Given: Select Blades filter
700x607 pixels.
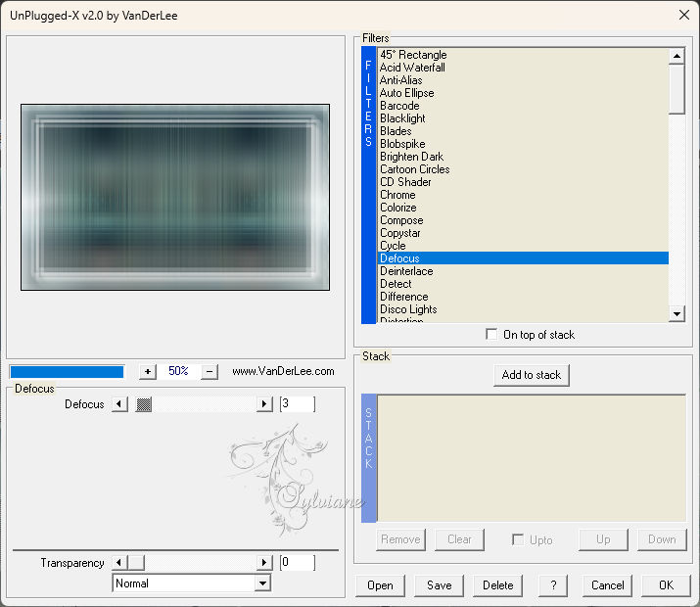Looking at the screenshot, I should tap(523, 131).
